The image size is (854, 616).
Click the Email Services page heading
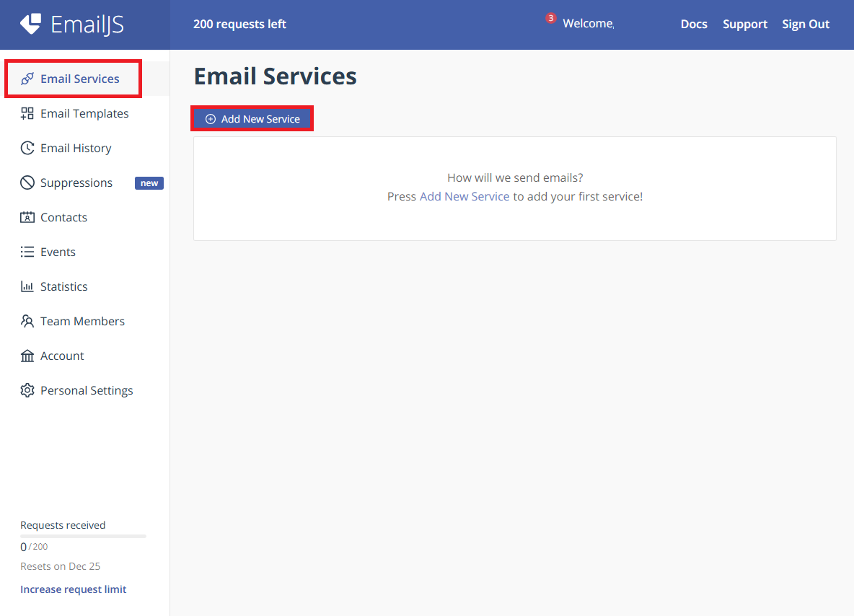(x=275, y=76)
